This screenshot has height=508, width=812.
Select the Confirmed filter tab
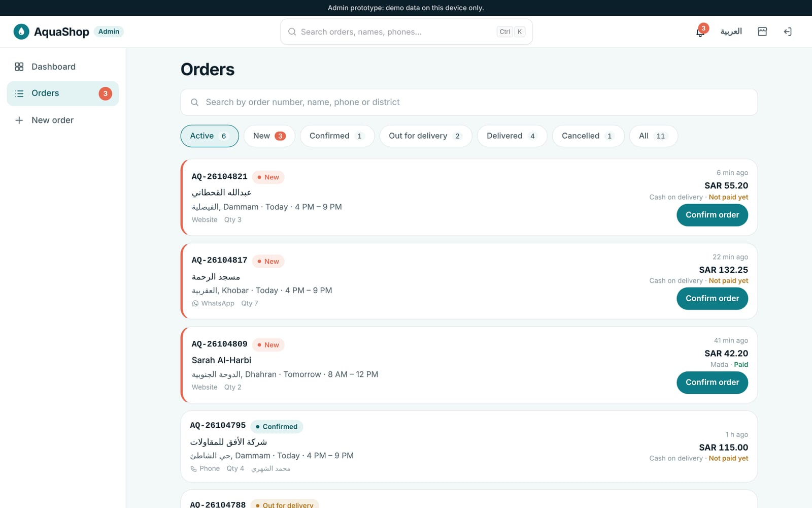coord(337,136)
